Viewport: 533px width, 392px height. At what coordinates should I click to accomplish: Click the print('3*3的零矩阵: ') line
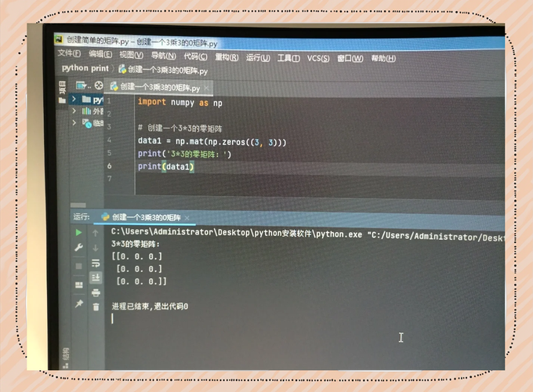[x=184, y=154]
